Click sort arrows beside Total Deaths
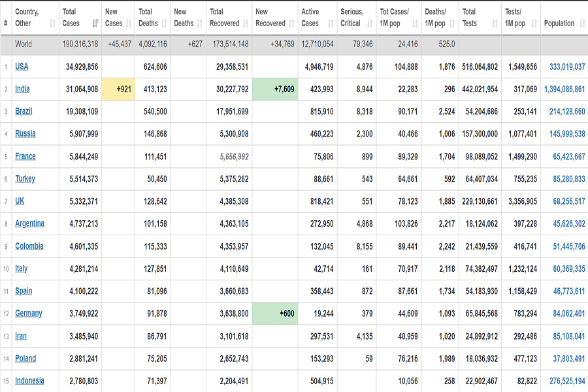Viewport: 588px width, 392px height. click(165, 24)
